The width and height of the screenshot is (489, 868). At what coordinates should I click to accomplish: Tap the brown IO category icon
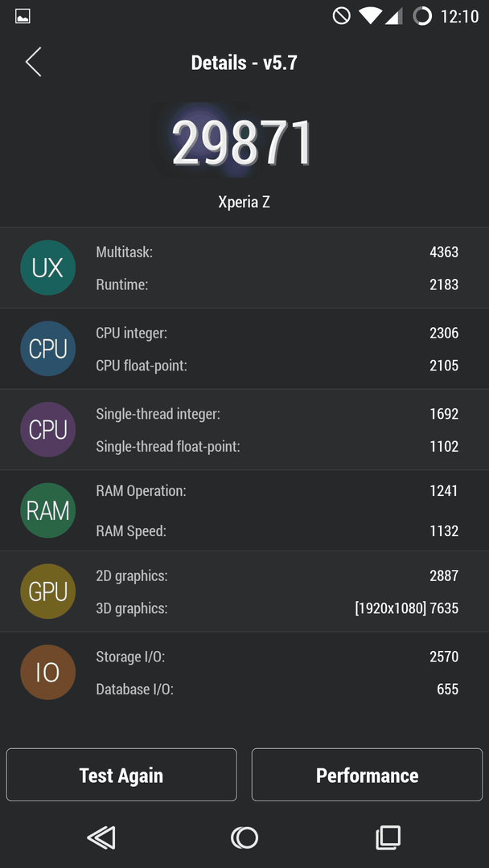pos(48,672)
